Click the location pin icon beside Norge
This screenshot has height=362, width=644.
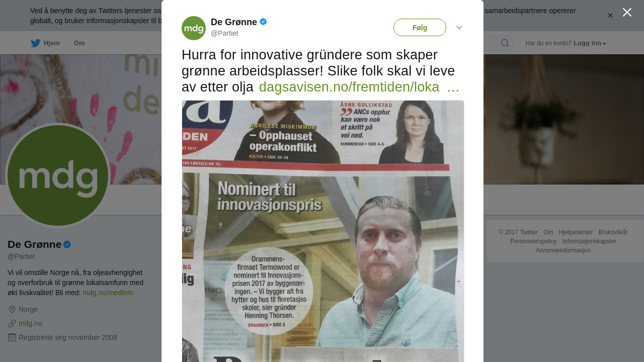click(12, 309)
